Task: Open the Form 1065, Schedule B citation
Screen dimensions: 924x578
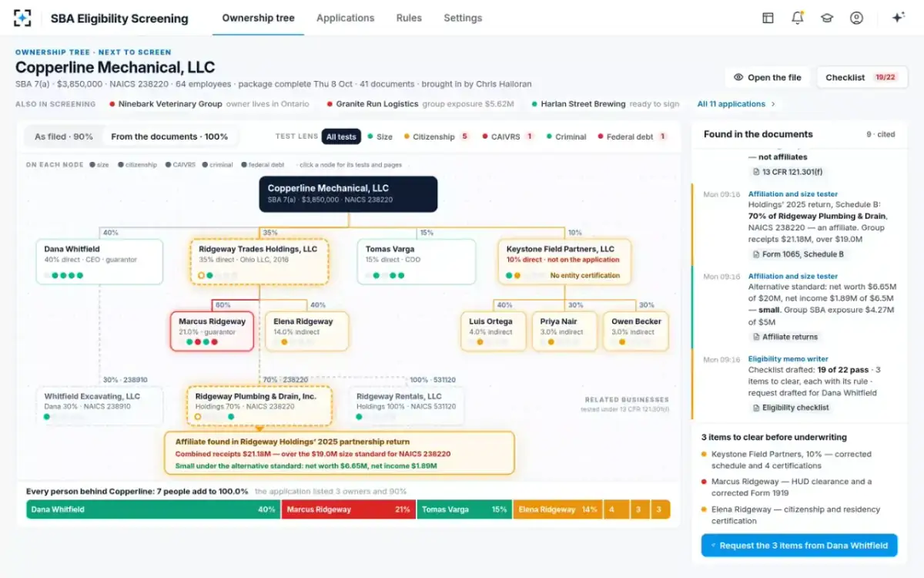Action: click(x=798, y=254)
